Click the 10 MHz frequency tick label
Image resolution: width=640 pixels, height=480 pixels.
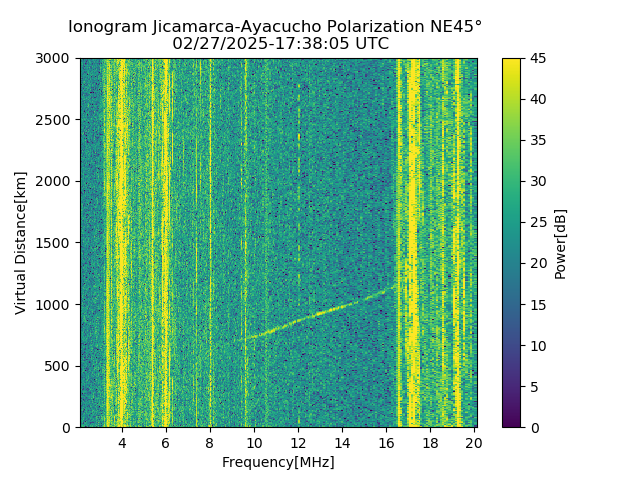[254, 443]
